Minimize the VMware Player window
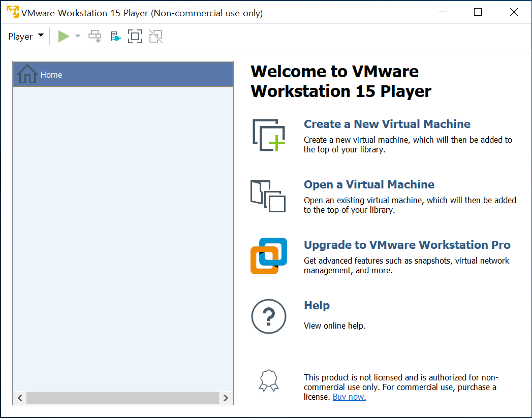The height and width of the screenshot is (418, 532). (443, 12)
